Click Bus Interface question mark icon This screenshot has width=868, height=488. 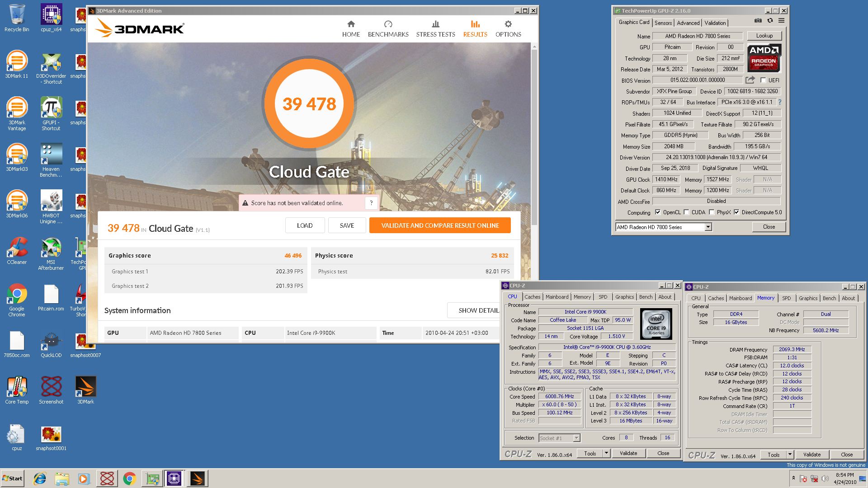780,102
